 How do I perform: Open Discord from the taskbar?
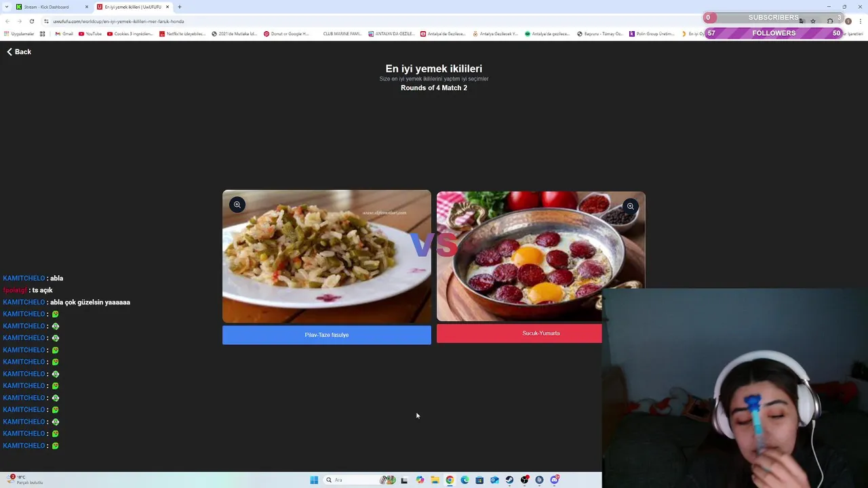pos(554,480)
